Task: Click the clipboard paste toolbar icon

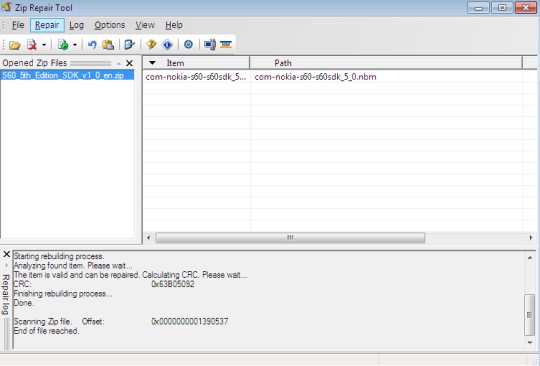Action: click(108, 45)
